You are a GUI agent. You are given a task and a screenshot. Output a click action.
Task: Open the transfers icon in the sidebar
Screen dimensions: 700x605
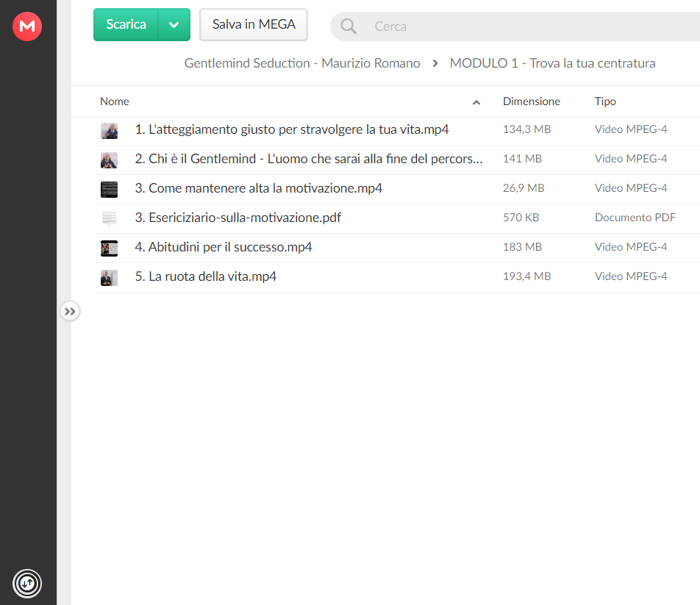coord(27,583)
